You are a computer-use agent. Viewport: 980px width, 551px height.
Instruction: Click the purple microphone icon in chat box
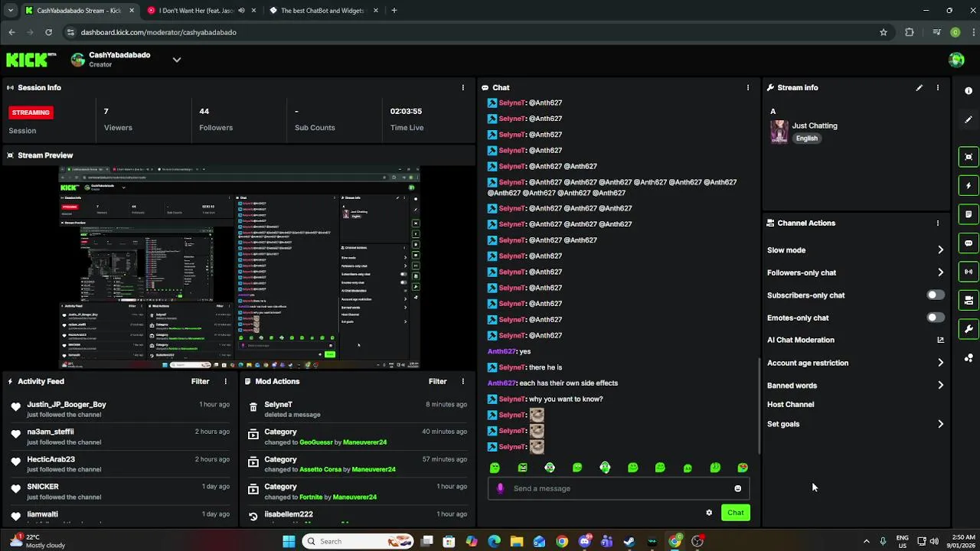(x=500, y=488)
